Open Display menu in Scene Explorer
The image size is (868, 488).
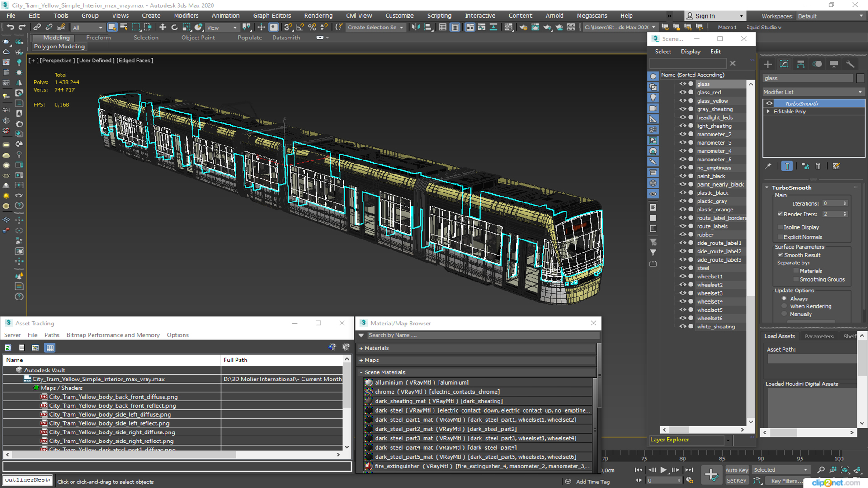[x=691, y=52]
